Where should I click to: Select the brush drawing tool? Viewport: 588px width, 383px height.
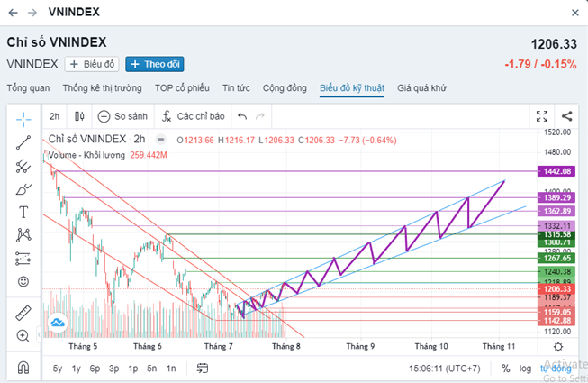tap(23, 189)
